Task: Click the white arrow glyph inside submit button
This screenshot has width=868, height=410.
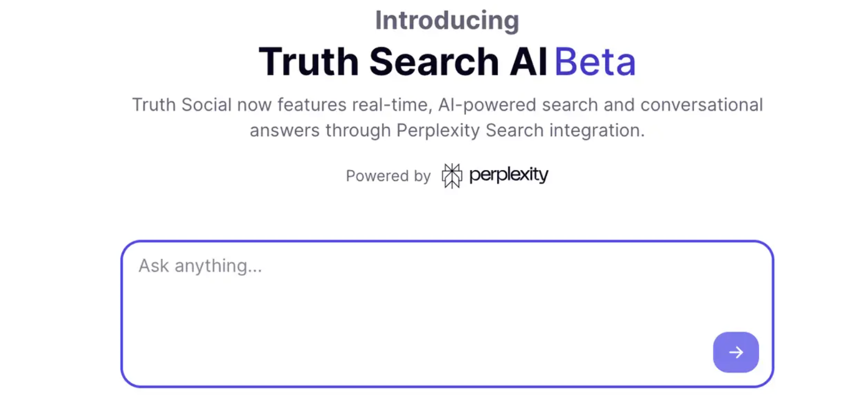Action: click(x=736, y=352)
